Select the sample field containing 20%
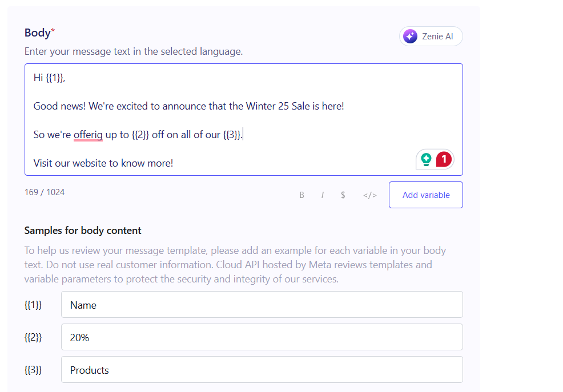Image resolution: width=563 pixels, height=392 pixels. click(x=262, y=337)
